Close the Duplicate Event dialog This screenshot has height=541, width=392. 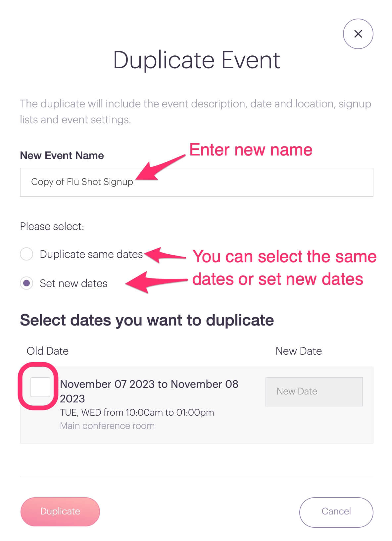(358, 34)
